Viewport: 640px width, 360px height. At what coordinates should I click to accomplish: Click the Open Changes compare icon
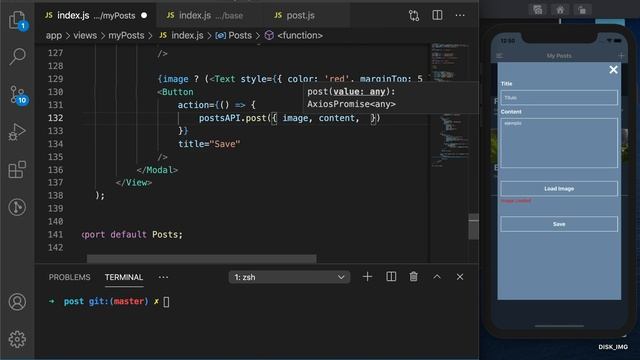(414, 16)
